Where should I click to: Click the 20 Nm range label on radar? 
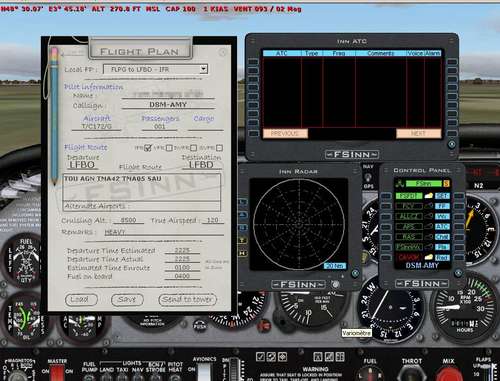tap(335, 266)
